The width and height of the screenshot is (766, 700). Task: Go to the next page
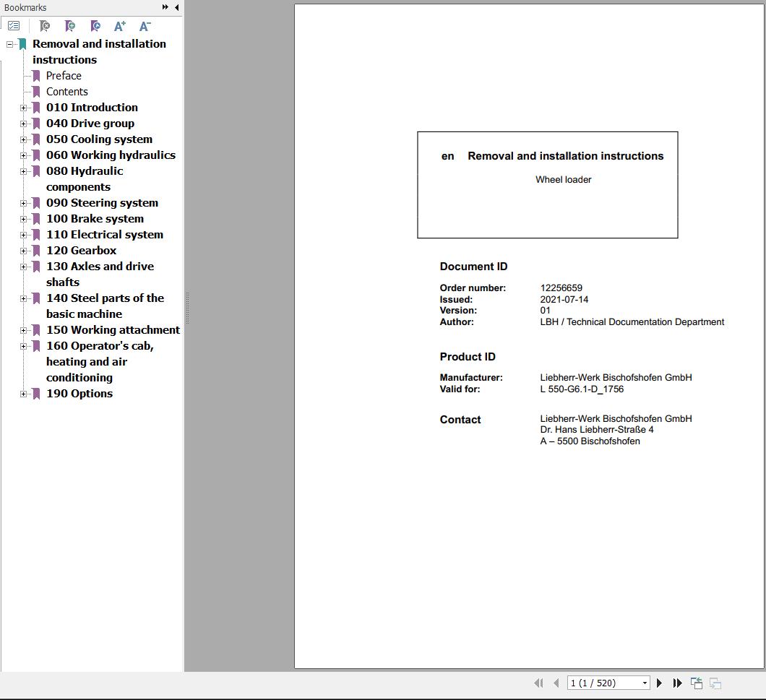[659, 683]
